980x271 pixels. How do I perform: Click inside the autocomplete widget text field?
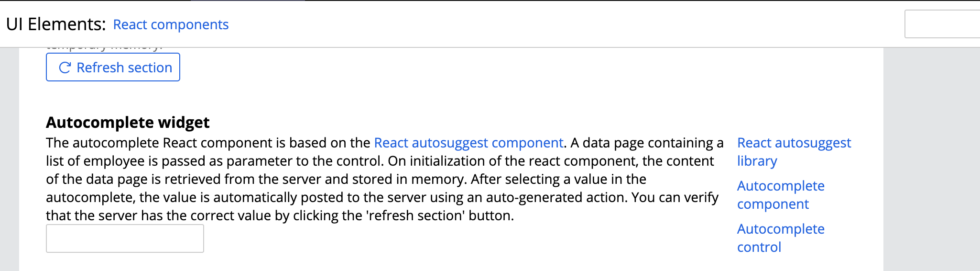point(125,238)
